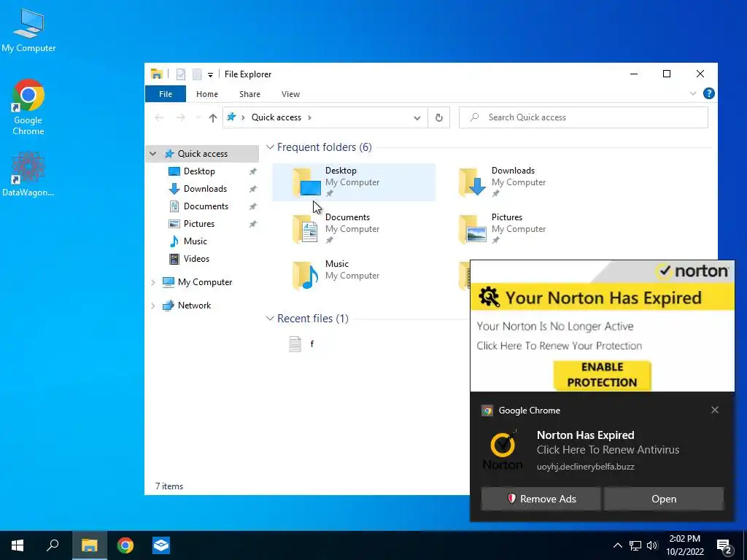Collapse the Quick access tree node
747x560 pixels.
click(x=153, y=153)
